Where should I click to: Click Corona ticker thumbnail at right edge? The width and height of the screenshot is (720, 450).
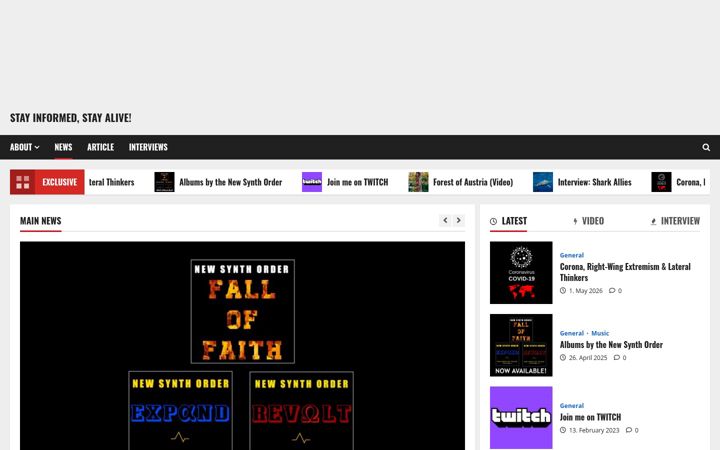[x=661, y=182]
